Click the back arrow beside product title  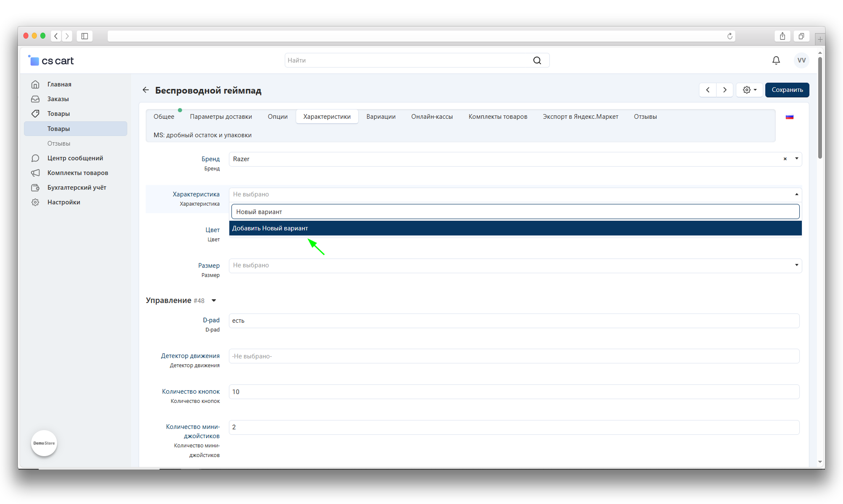tap(146, 90)
